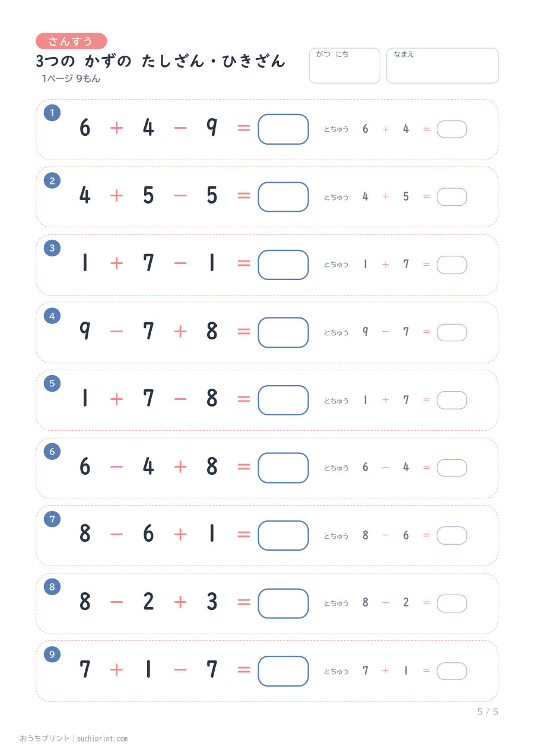Select the answer box for 8 − 2 + 3
The height and width of the screenshot is (756, 534).
coord(283,603)
